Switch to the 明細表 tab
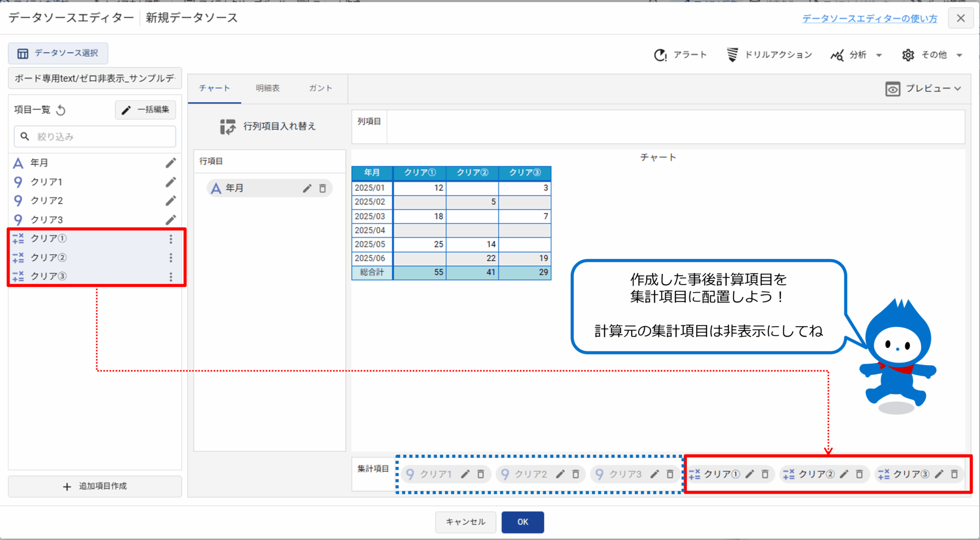Image resolution: width=980 pixels, height=540 pixels. pos(268,88)
